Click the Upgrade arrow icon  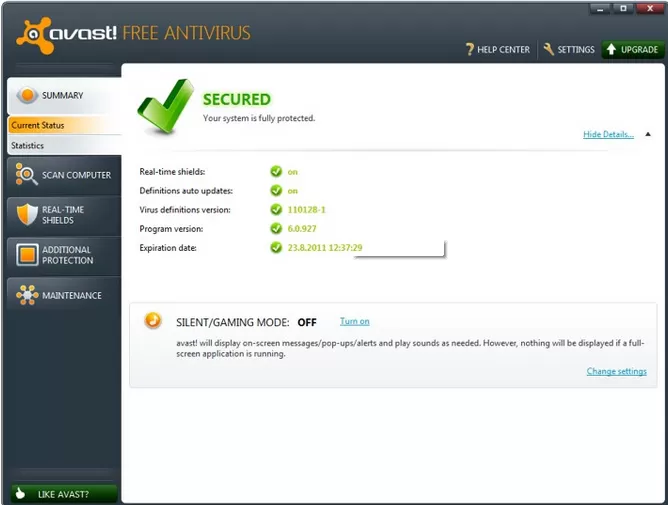(611, 49)
